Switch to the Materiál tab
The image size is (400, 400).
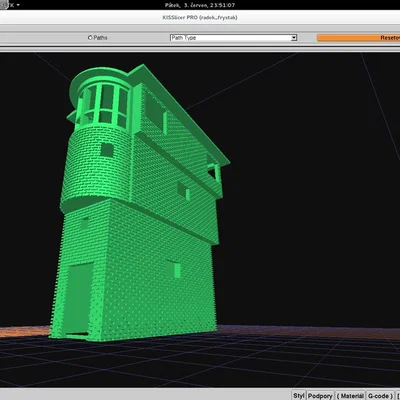tap(350, 396)
